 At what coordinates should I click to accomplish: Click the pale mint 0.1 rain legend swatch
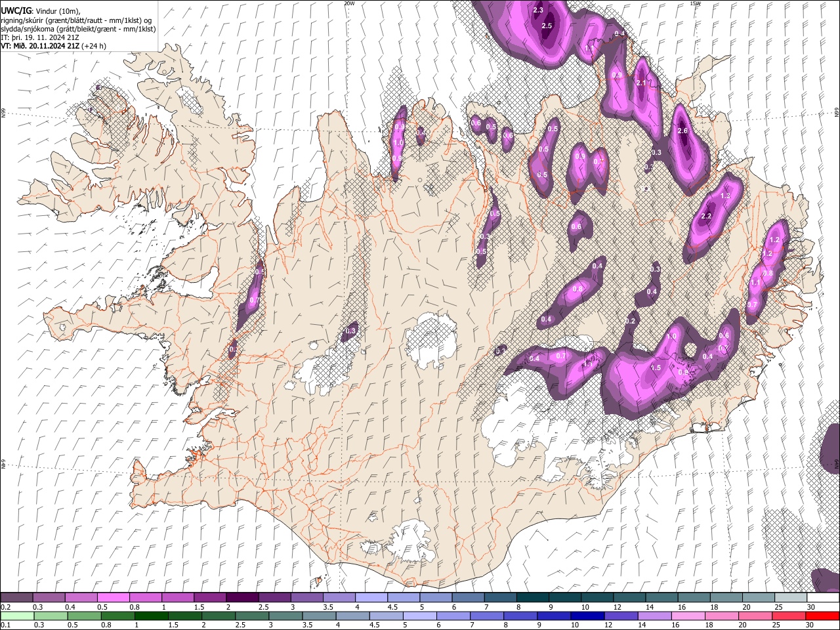(16, 616)
